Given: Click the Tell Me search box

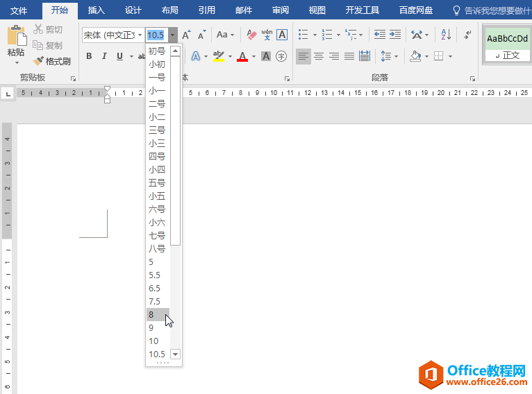Looking at the screenshot, I should [492, 10].
